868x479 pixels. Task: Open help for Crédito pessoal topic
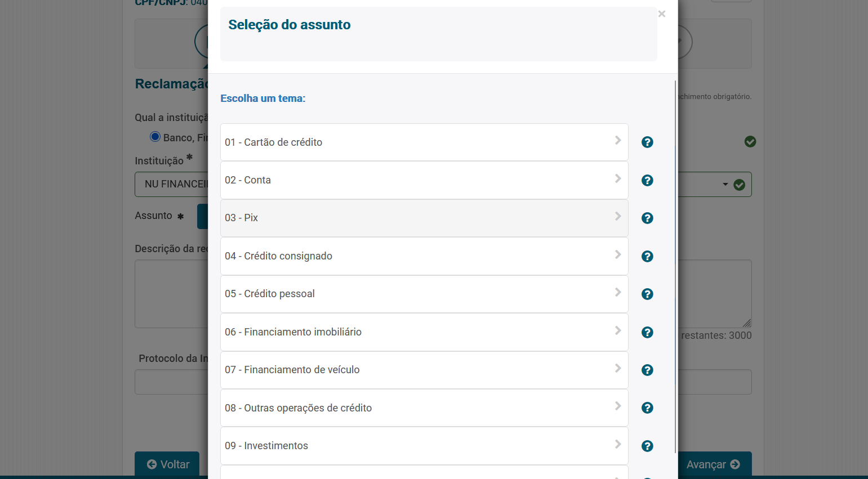pos(647,294)
